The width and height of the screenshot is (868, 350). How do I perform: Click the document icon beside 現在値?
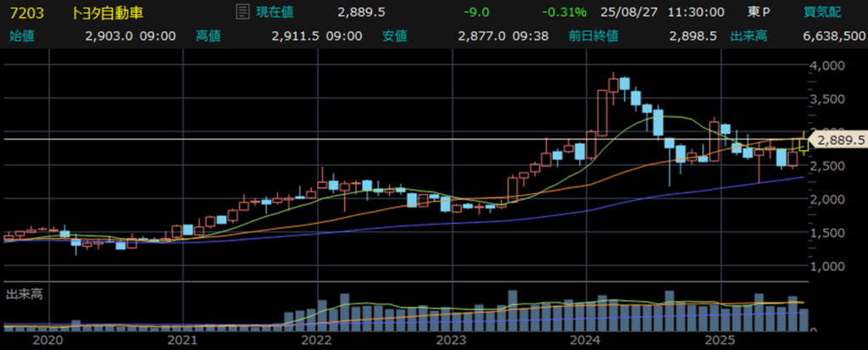(242, 13)
